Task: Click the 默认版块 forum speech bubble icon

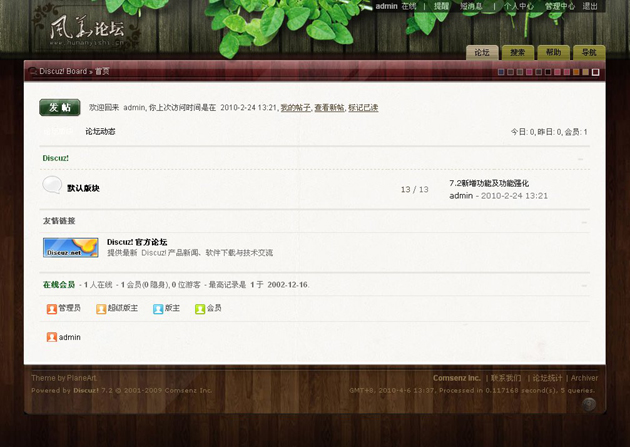Action: [x=52, y=185]
